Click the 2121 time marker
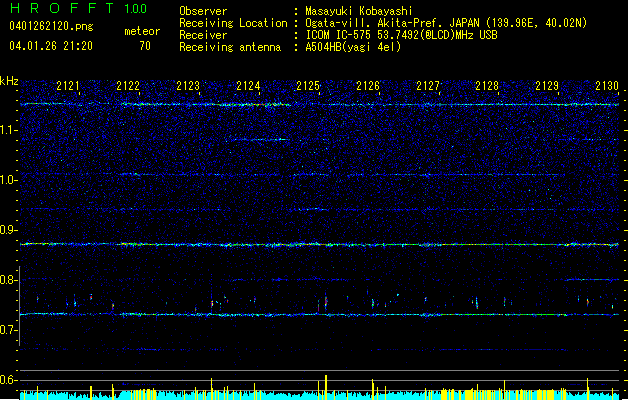 (x=68, y=86)
